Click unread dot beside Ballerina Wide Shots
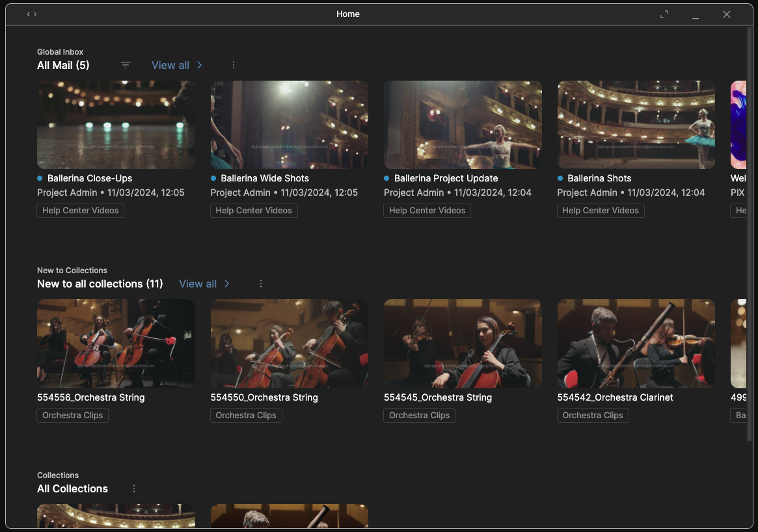The image size is (758, 532). tap(213, 178)
